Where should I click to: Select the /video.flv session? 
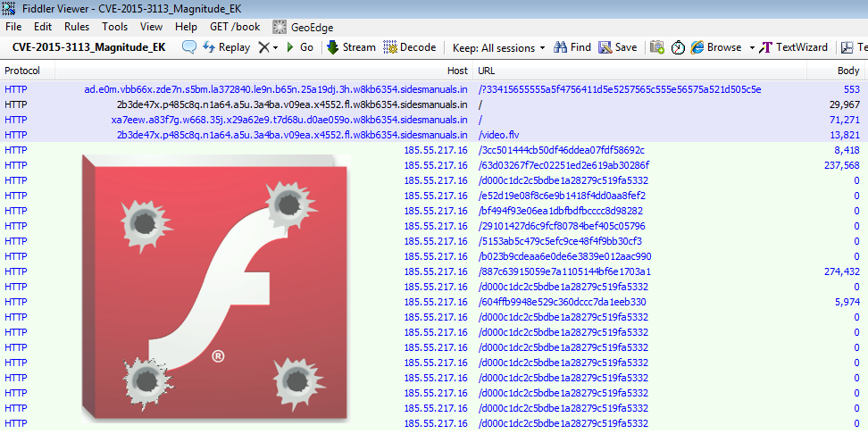point(499,135)
